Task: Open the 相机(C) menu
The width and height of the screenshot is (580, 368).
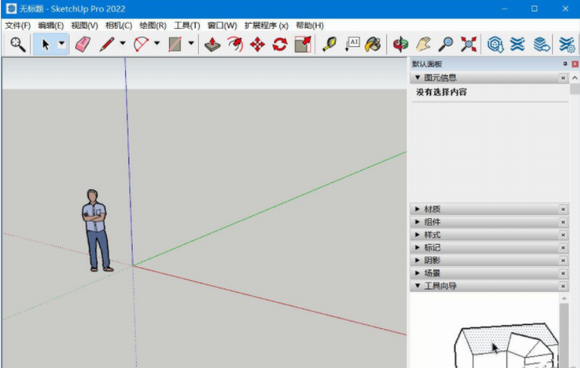Action: (x=118, y=26)
